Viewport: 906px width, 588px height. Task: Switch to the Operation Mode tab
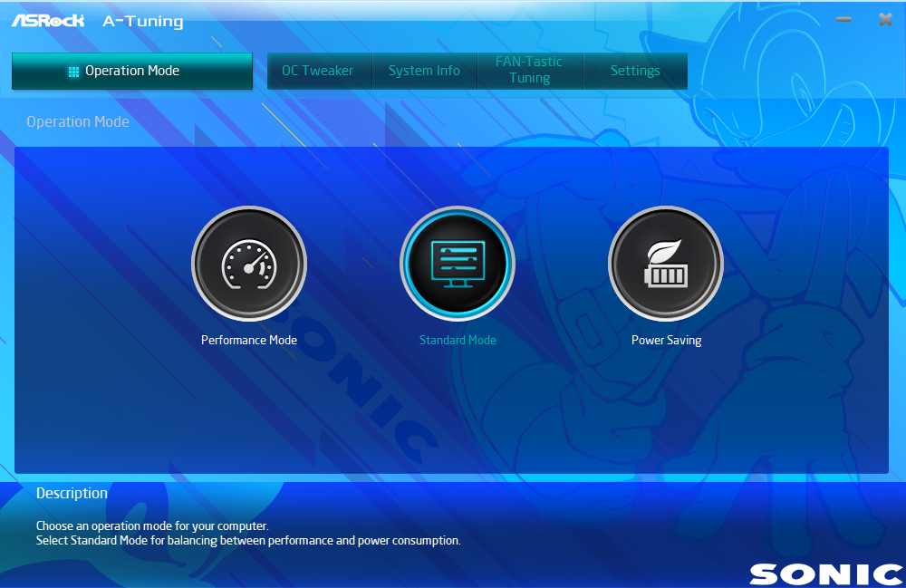pyautogui.click(x=132, y=71)
